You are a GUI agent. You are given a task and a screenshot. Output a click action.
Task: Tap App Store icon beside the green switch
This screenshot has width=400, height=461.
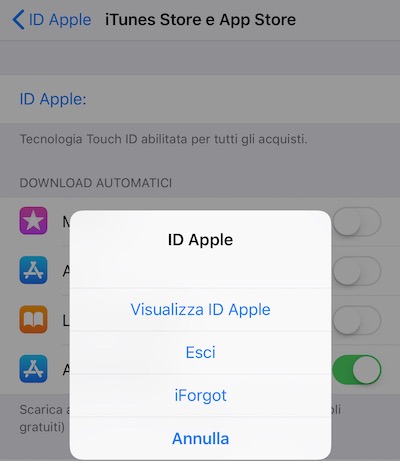33,369
